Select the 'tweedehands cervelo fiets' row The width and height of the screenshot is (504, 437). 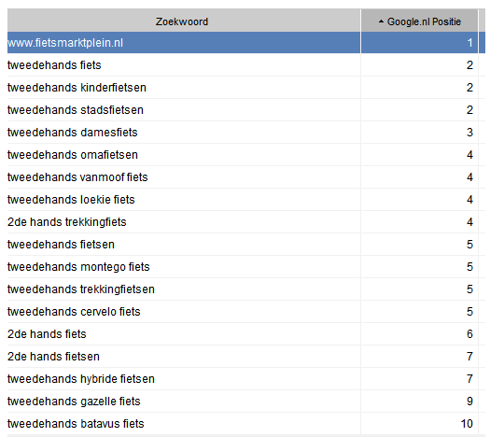[246, 312]
